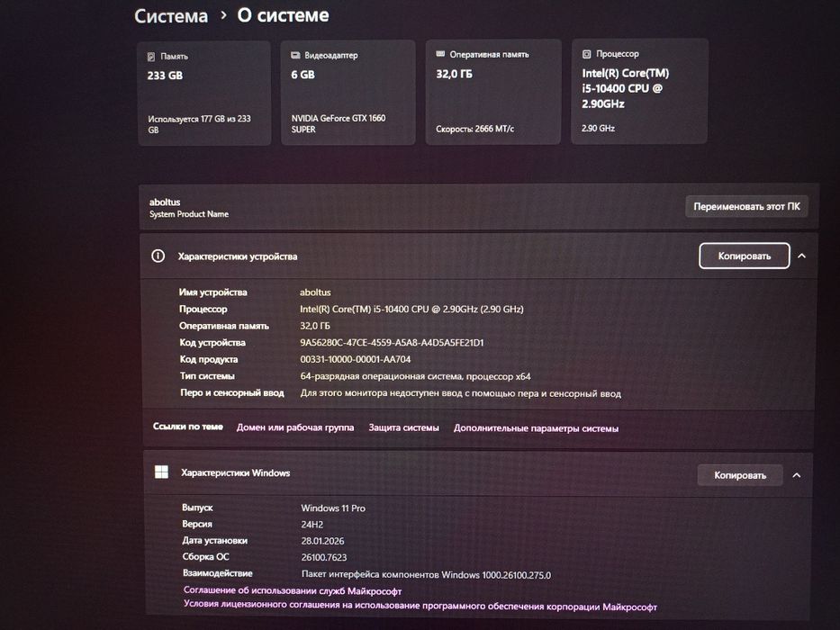840x630 pixels.
Task: Click the Версия row label
Action: pyautogui.click(x=196, y=524)
